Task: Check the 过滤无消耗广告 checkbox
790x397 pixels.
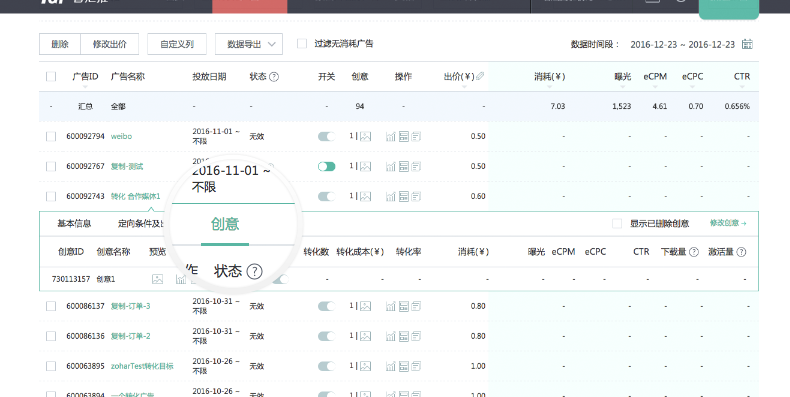Action: (302, 44)
